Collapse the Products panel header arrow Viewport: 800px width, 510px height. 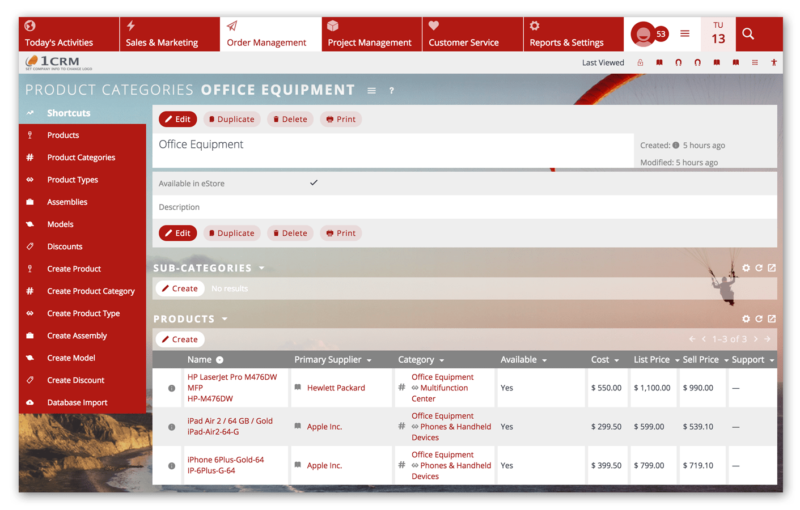click(x=225, y=319)
